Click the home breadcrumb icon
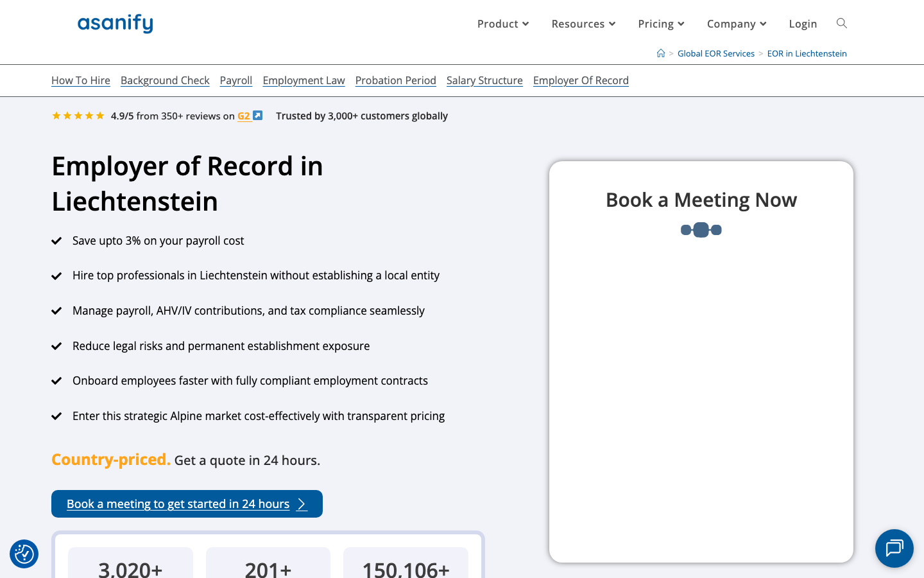924x578 pixels. pos(661,53)
